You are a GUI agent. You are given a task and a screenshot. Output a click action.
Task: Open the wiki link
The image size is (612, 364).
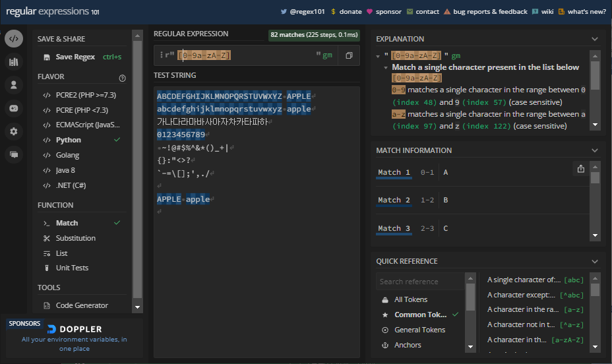tap(543, 12)
